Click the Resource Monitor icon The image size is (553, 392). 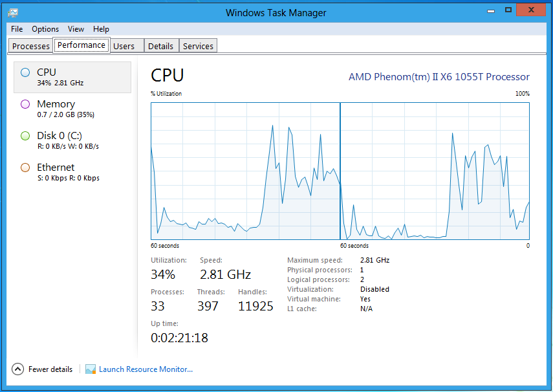click(x=91, y=369)
